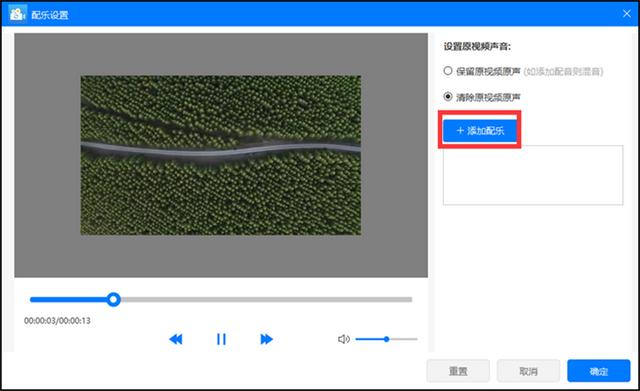The width and height of the screenshot is (640, 391).
Task: Click the gray end of the volume track
Action: click(x=403, y=339)
